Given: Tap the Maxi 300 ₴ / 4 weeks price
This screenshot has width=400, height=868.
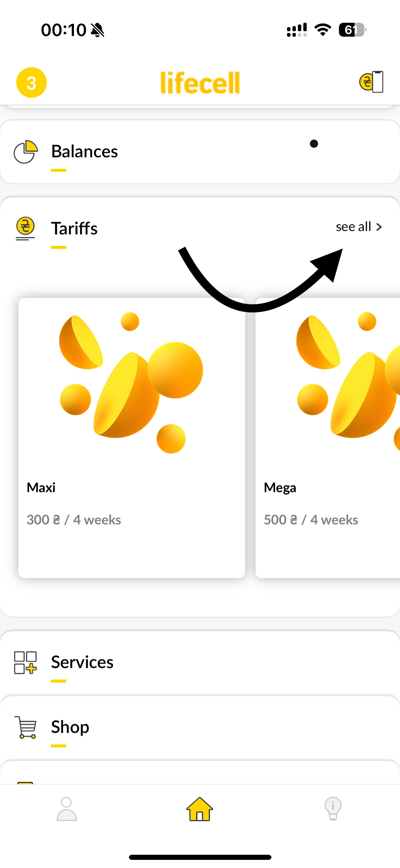Looking at the screenshot, I should (74, 520).
